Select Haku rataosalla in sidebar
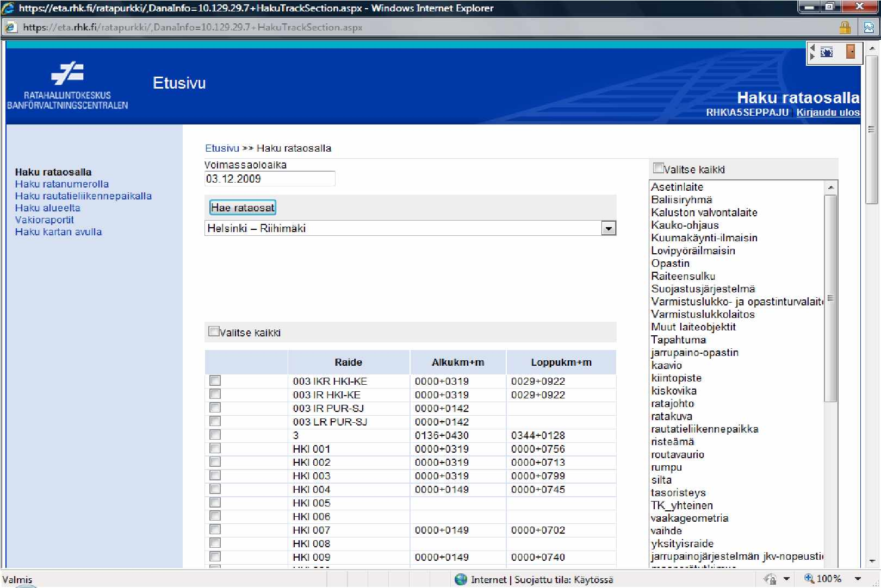881x588 pixels. [x=53, y=172]
